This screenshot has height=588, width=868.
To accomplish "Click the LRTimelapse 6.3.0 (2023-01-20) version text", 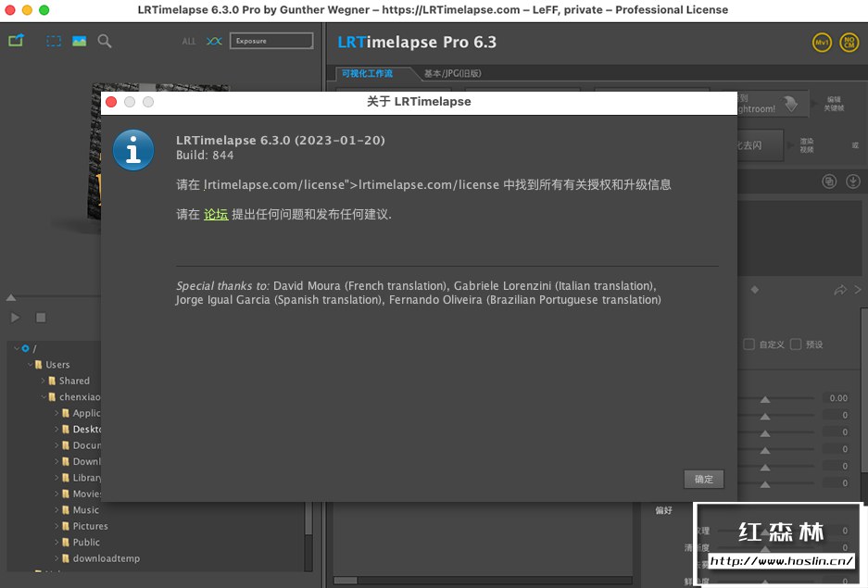I will pyautogui.click(x=281, y=140).
